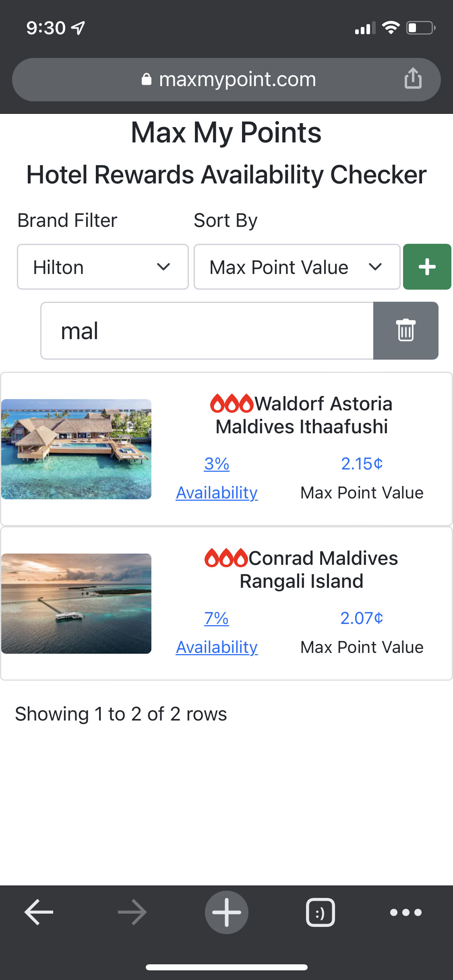Tap the flame icons beside Conrad Maldives

point(226,558)
